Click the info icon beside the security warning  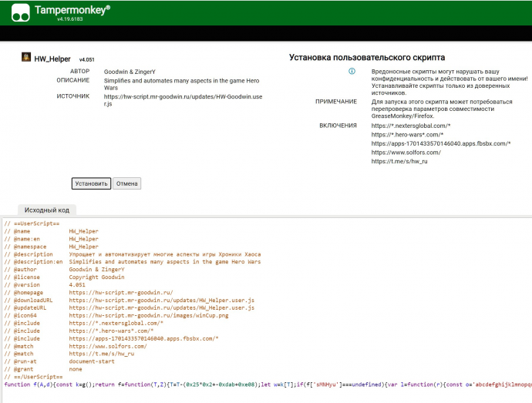(352, 71)
